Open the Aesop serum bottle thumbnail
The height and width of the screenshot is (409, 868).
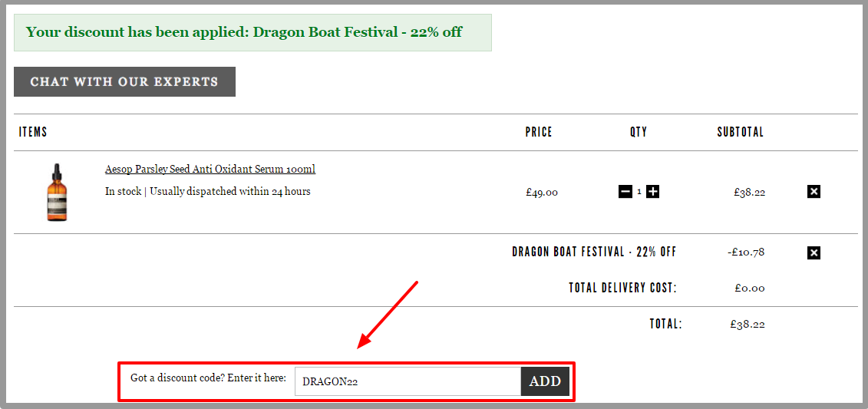57,193
